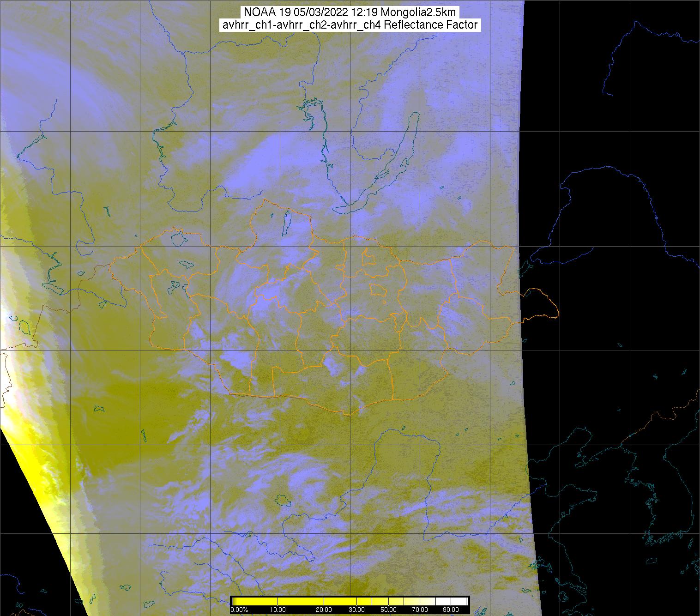The image size is (700, 616).
Task: Click the "50.00" colorbar label
Action: pyautogui.click(x=388, y=610)
